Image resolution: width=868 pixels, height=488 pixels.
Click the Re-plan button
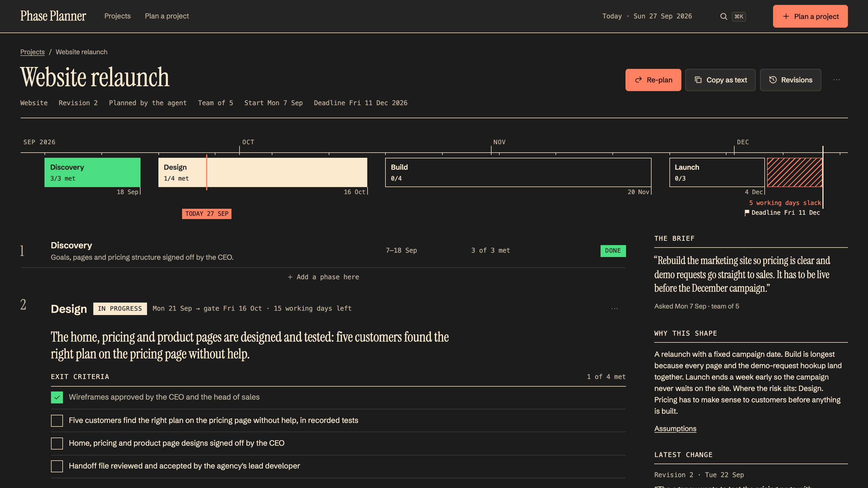653,80
